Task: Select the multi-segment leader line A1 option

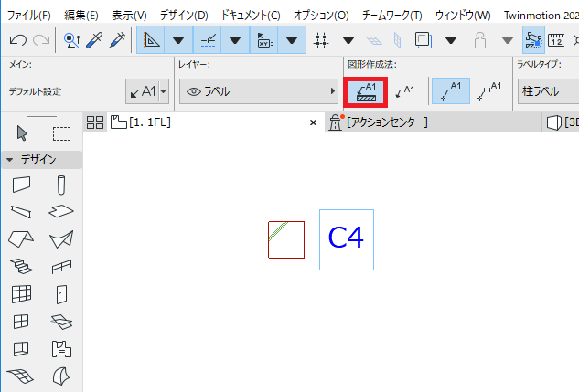Action: point(489,91)
